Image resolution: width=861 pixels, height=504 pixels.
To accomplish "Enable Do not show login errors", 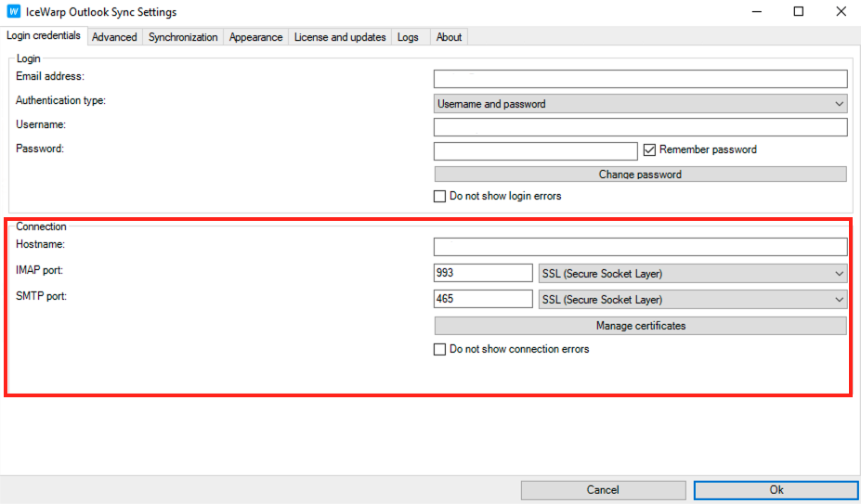I will pyautogui.click(x=440, y=196).
